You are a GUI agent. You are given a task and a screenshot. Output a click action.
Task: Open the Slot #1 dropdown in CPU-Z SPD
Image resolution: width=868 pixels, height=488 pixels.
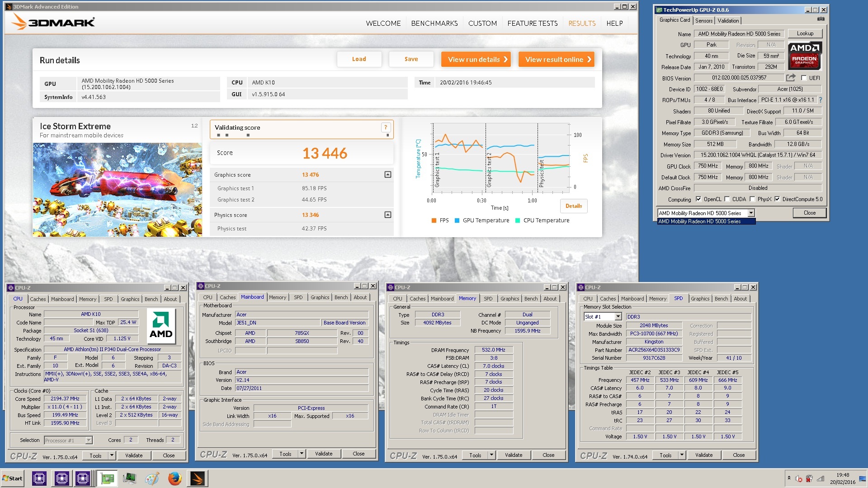618,317
